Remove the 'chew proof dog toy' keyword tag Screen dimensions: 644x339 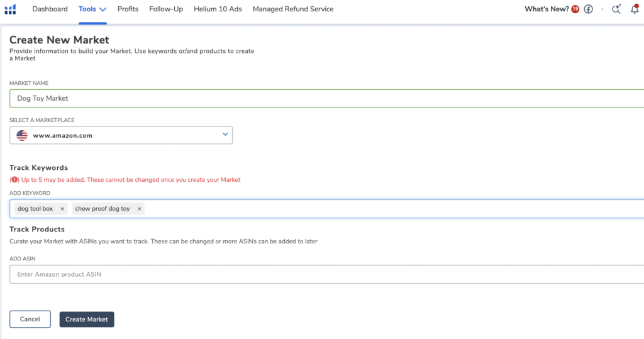tap(139, 209)
